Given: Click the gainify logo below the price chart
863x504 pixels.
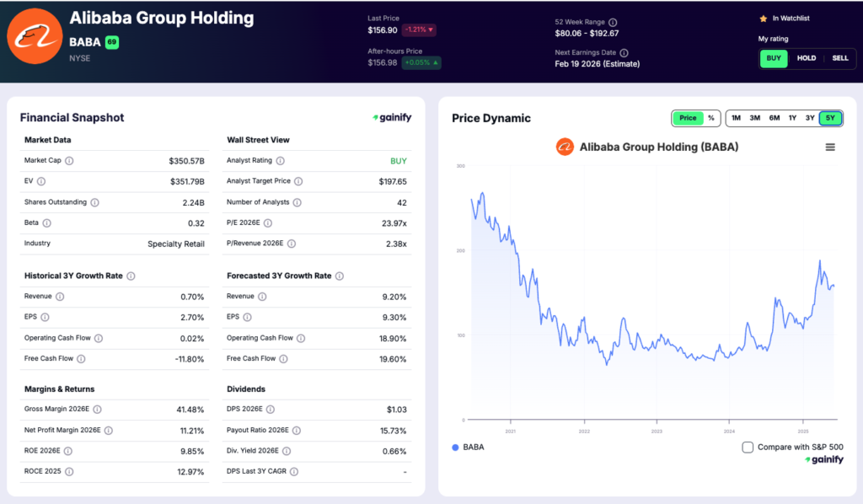Looking at the screenshot, I should coord(822,459).
